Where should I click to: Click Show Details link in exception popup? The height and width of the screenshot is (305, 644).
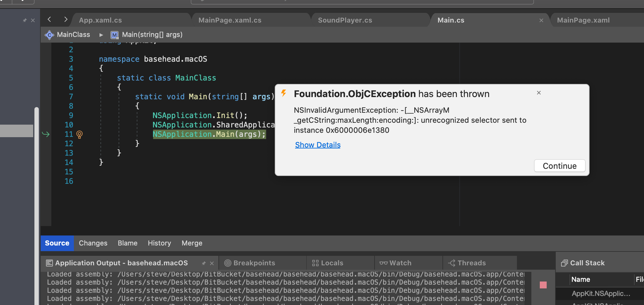(318, 145)
